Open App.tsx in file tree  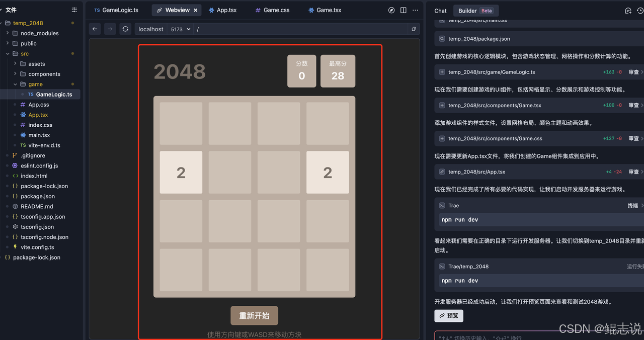pyautogui.click(x=38, y=115)
